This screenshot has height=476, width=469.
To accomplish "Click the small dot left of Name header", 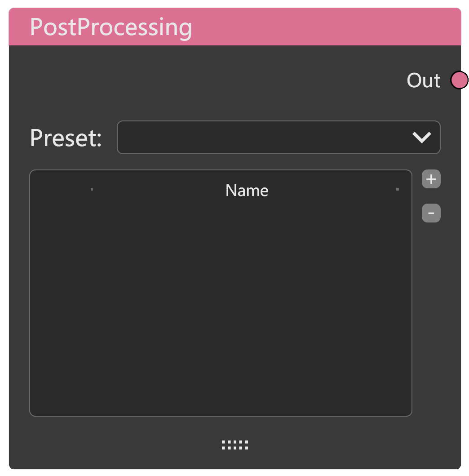I will pos(92,189).
